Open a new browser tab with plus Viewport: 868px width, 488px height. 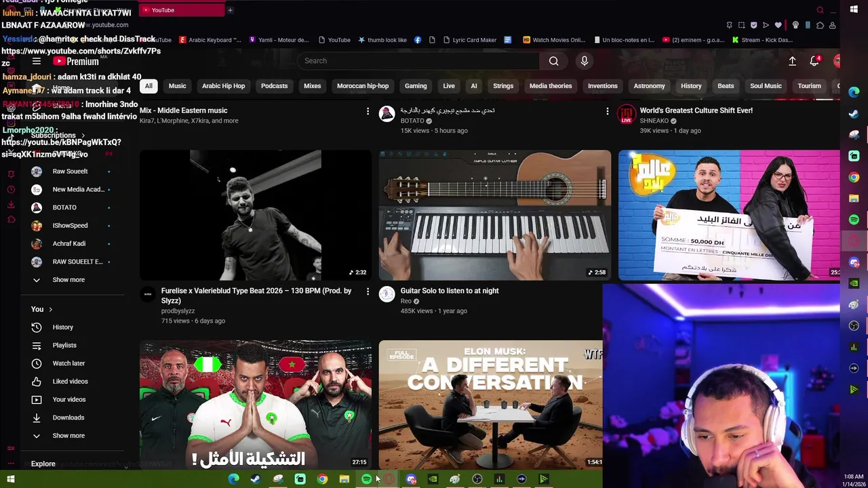(x=230, y=10)
